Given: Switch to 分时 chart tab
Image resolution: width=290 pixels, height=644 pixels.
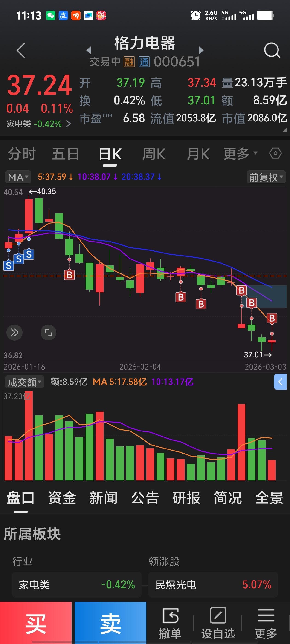Looking at the screenshot, I should (22, 153).
